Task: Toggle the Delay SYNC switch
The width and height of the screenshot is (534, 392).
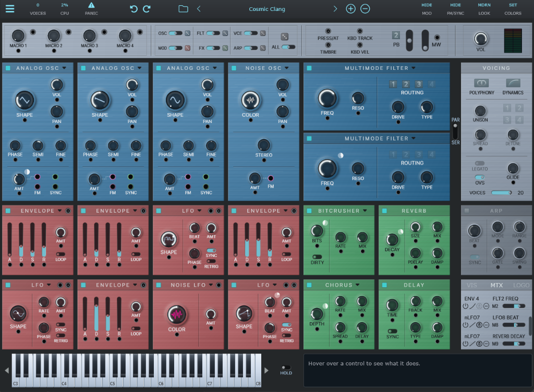Action: point(392,331)
